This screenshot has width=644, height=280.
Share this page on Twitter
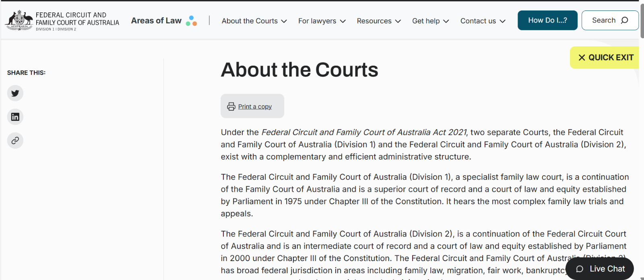15,93
